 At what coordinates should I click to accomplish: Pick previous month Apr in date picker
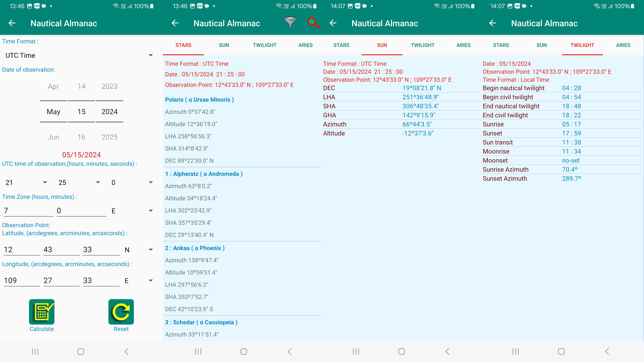(53, 86)
